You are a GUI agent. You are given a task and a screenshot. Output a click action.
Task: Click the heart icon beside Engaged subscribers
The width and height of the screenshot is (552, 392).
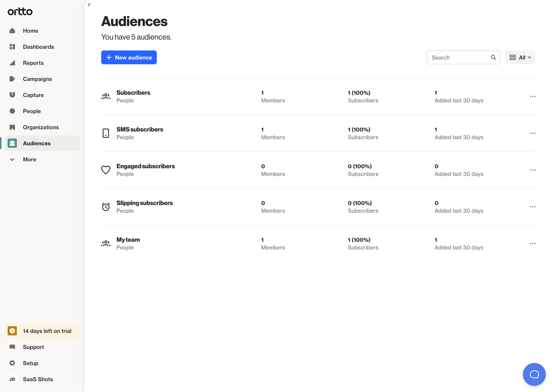click(106, 170)
